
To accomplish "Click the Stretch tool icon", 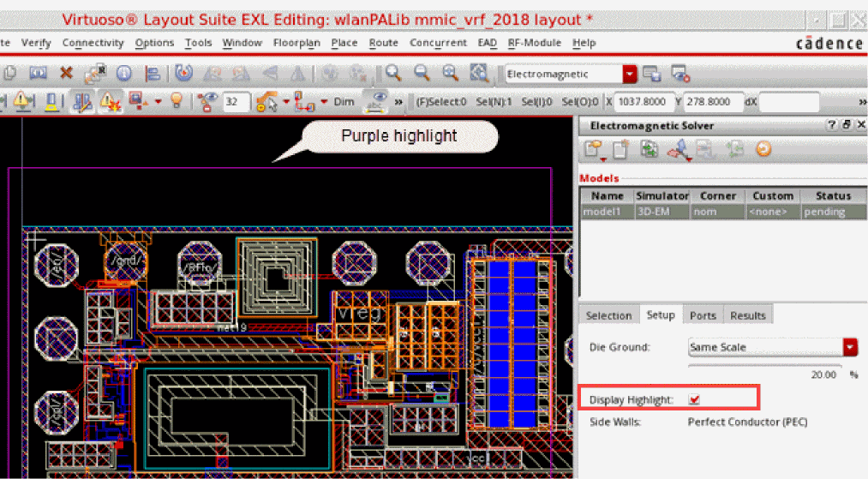I will (39, 73).
